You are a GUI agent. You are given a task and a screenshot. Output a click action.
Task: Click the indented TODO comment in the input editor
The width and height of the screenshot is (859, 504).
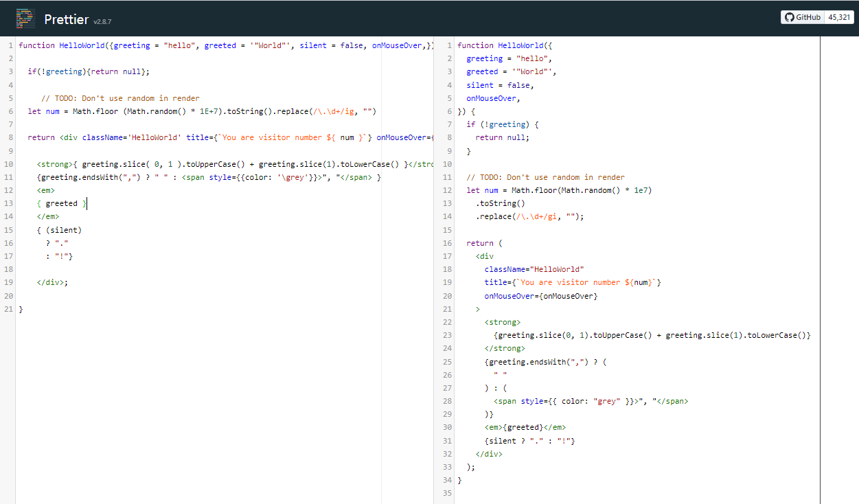(x=120, y=98)
